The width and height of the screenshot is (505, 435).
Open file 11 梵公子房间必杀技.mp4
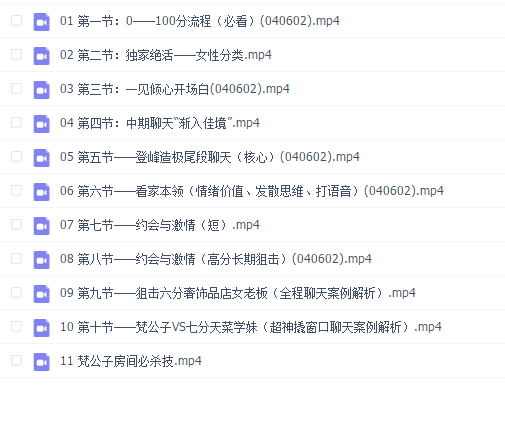pos(131,361)
